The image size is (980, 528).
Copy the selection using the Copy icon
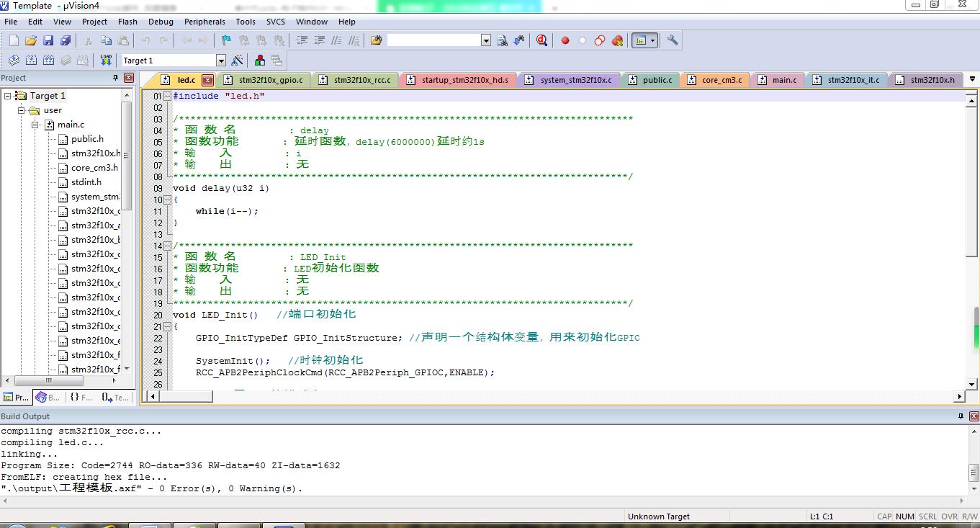coord(106,40)
